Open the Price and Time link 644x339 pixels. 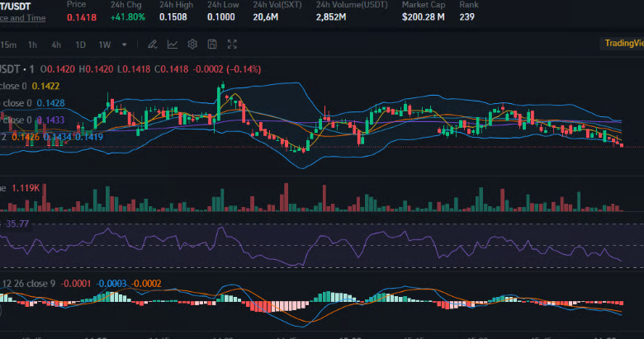[22, 17]
